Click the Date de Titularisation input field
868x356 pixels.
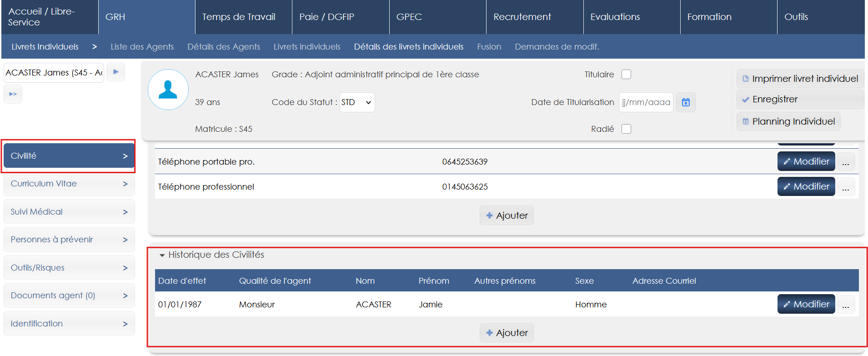pyautogui.click(x=646, y=102)
